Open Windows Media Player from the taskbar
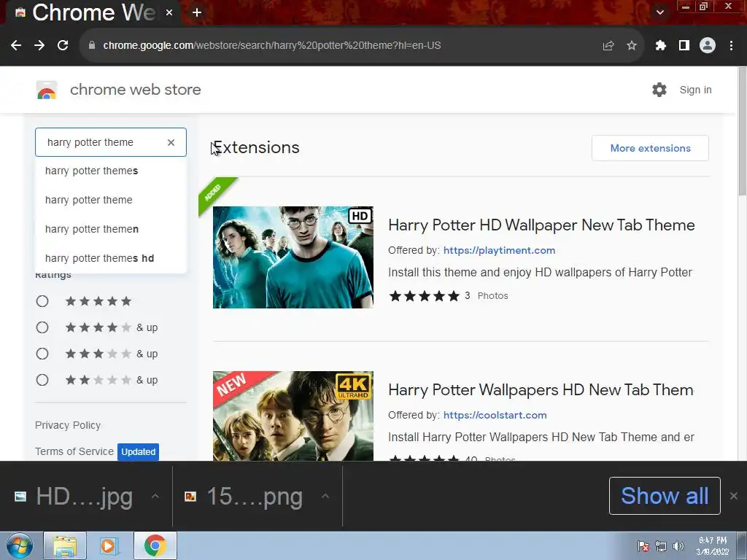 pyautogui.click(x=109, y=545)
